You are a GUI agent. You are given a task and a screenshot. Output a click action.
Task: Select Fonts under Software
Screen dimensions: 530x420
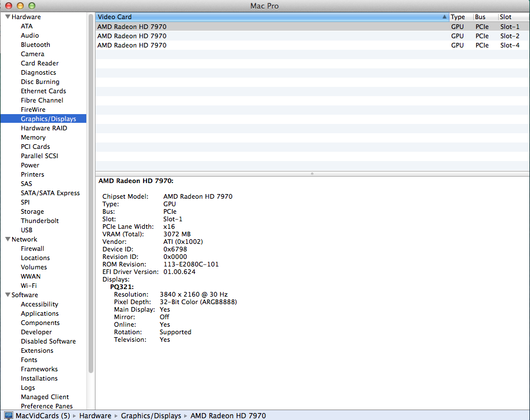click(29, 360)
